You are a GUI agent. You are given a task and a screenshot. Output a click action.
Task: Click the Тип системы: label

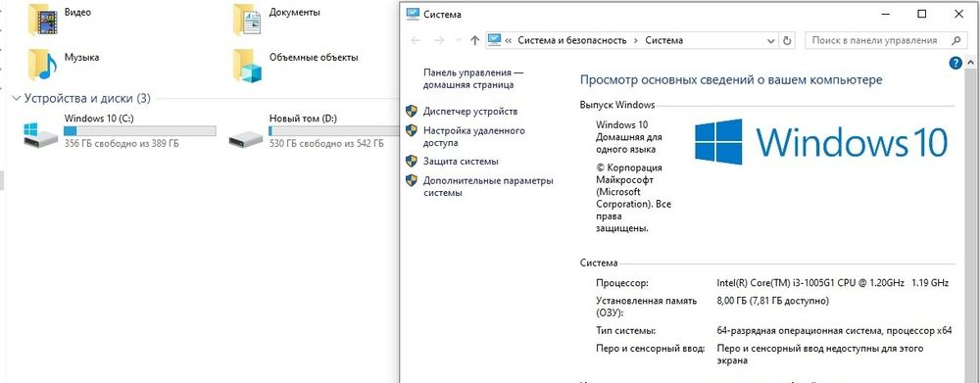625,330
